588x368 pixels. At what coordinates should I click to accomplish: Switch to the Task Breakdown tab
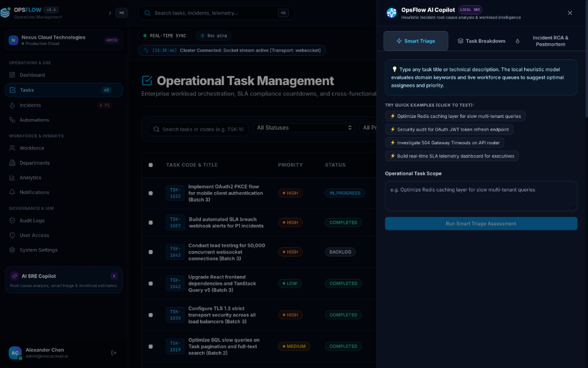click(482, 41)
